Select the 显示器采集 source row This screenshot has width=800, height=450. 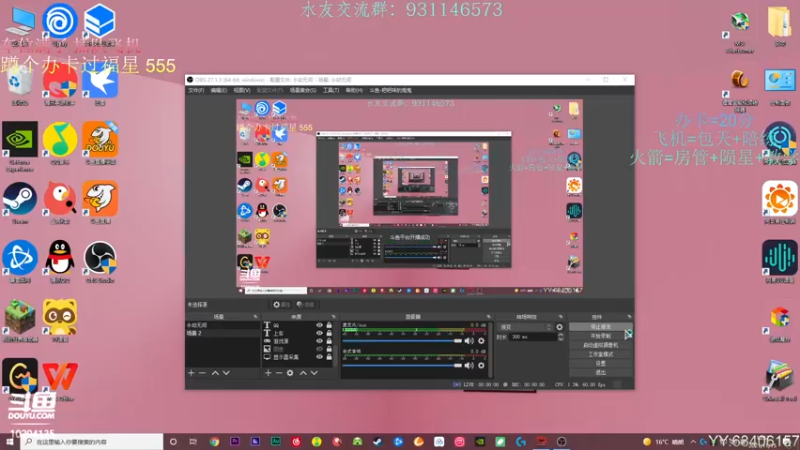[x=299, y=357]
